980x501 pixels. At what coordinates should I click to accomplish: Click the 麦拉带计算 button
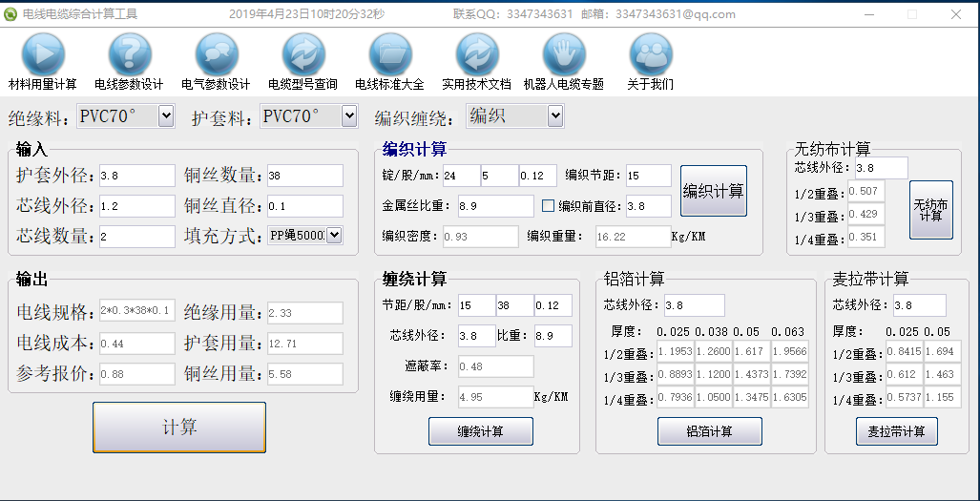896,431
